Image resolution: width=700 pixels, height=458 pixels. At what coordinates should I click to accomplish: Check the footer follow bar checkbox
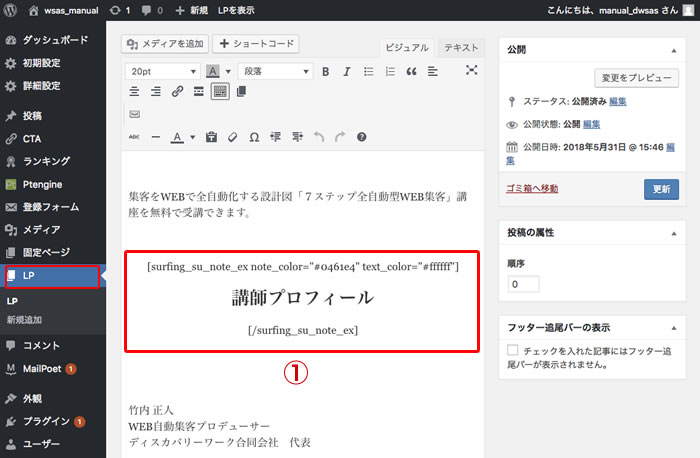(x=513, y=350)
